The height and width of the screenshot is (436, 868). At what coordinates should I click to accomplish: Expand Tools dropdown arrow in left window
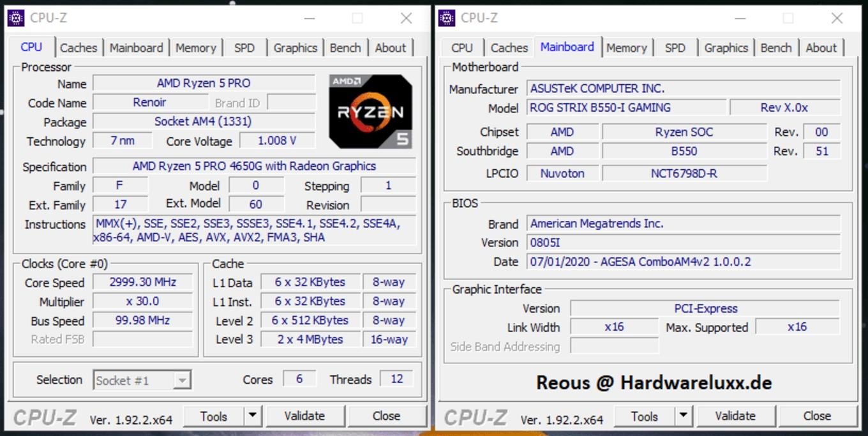click(253, 416)
